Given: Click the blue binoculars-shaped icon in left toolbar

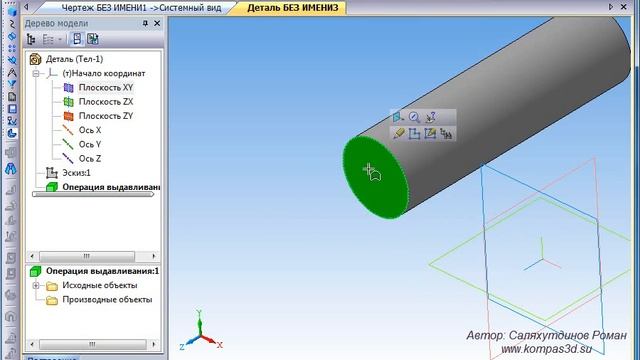Looking at the screenshot, I should [x=11, y=168].
